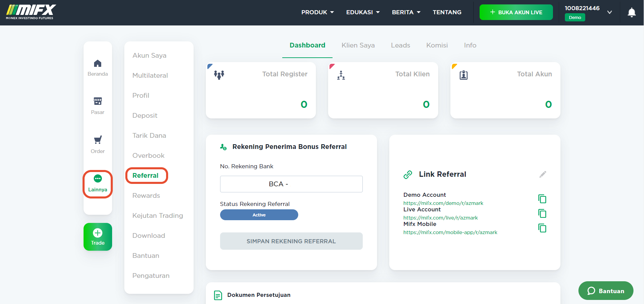Click the green Trade button

pos(98,237)
